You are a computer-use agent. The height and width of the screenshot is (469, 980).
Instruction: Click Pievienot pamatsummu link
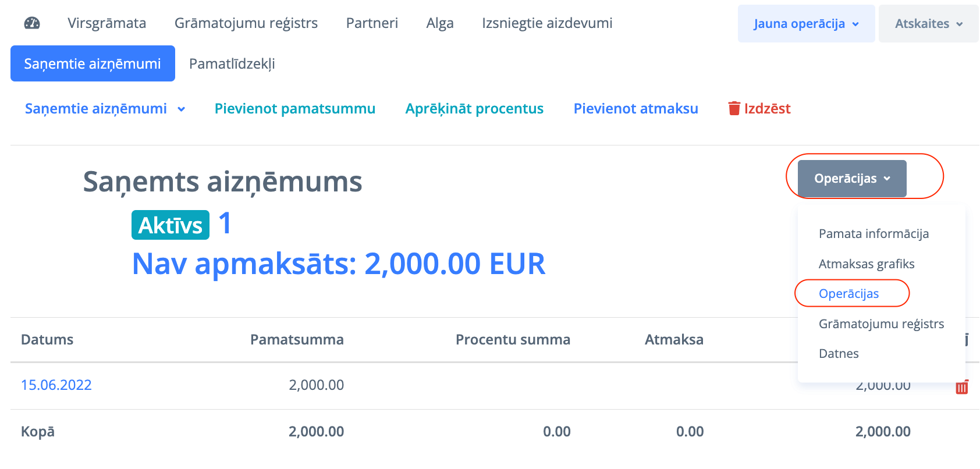[294, 109]
